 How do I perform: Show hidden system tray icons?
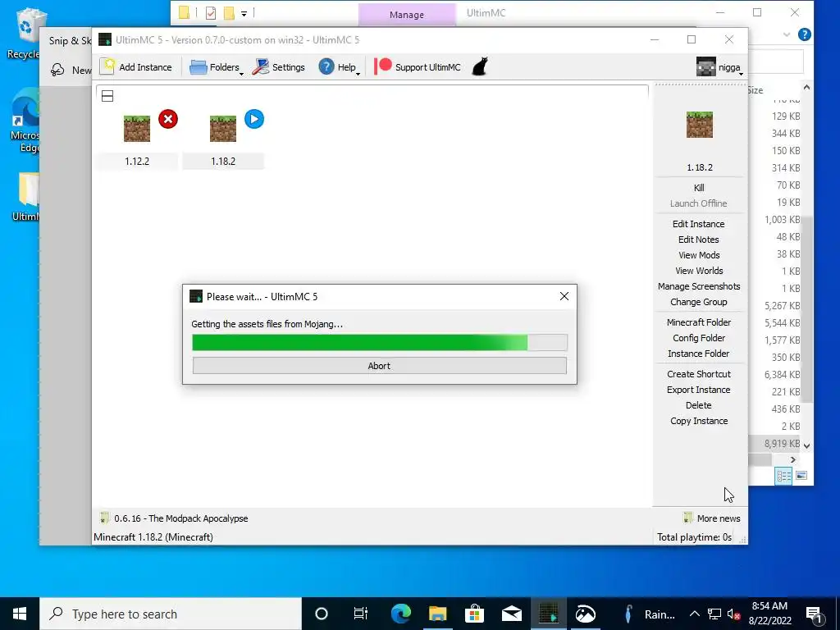coord(694,614)
